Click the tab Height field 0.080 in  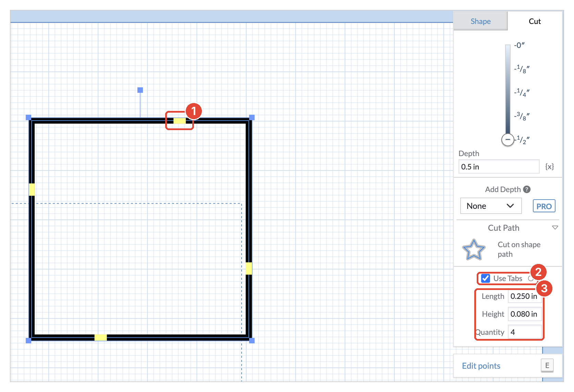(525, 314)
